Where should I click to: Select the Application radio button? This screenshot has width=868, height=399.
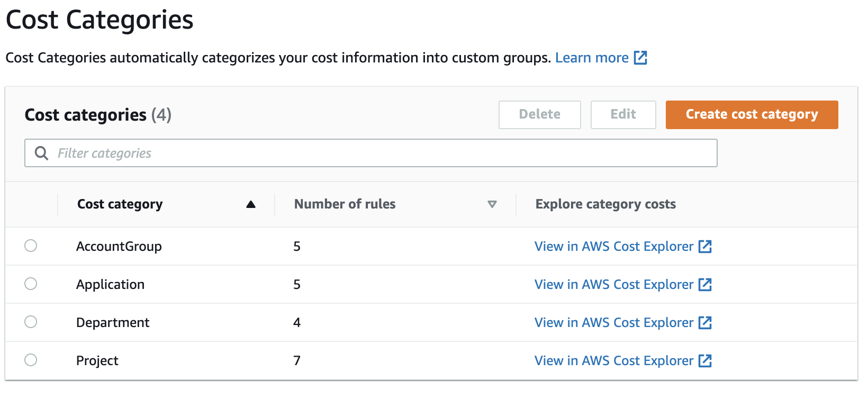click(31, 284)
